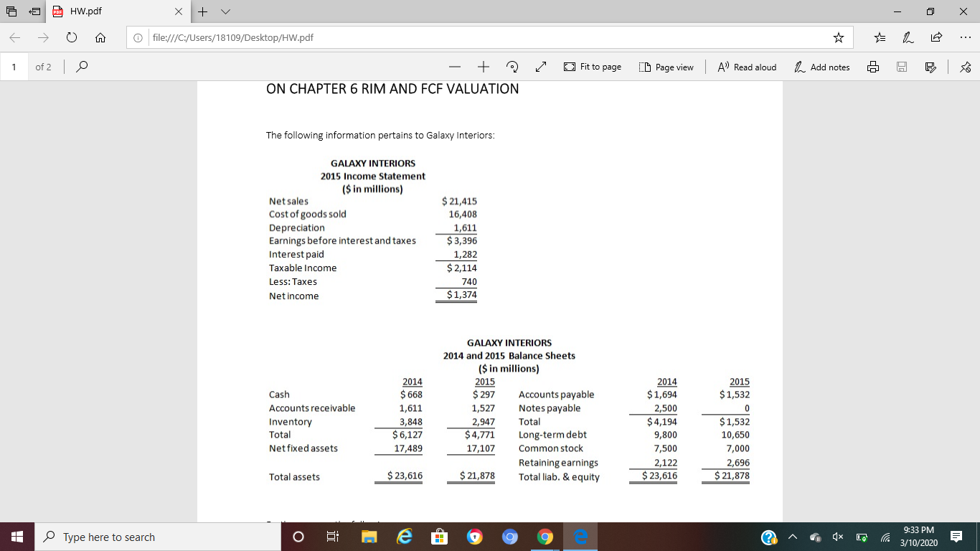Add this page to favorites star
The image size is (980, 551).
(x=837, y=38)
